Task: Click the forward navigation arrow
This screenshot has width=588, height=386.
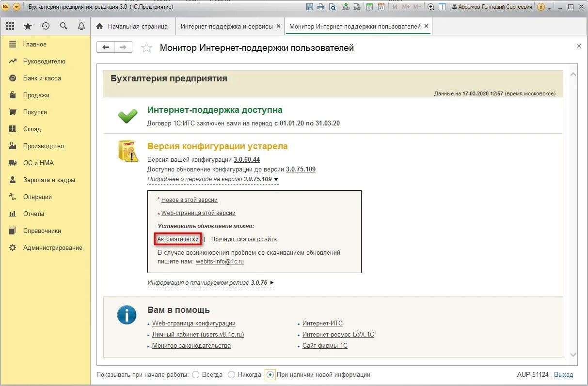Action: pyautogui.click(x=123, y=47)
